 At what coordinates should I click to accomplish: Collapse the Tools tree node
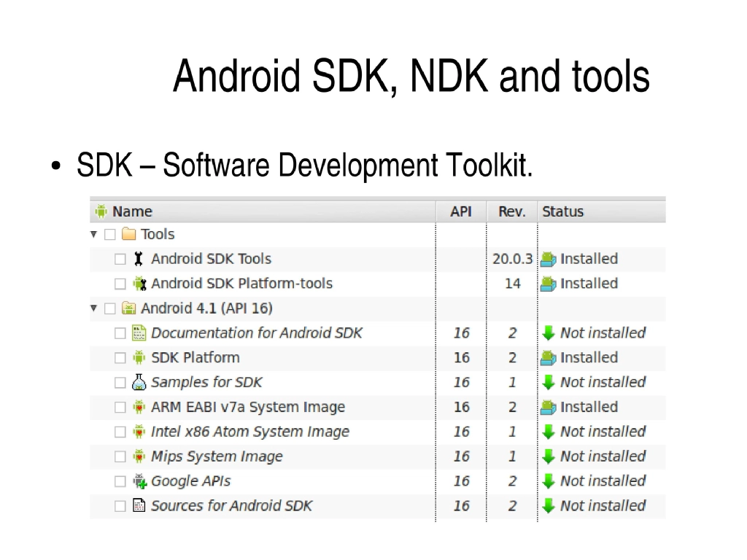(x=93, y=234)
